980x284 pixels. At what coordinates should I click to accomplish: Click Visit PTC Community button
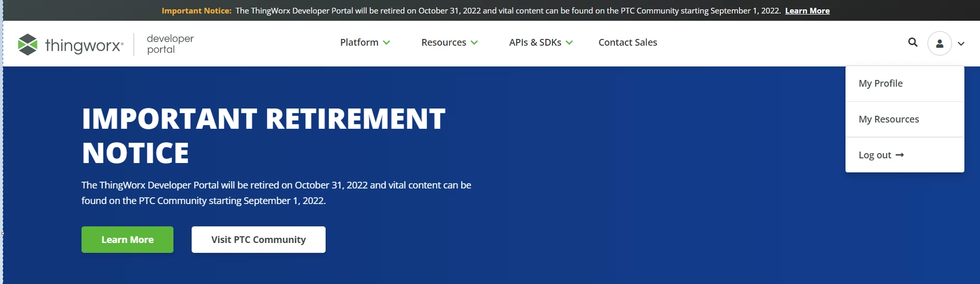259,239
